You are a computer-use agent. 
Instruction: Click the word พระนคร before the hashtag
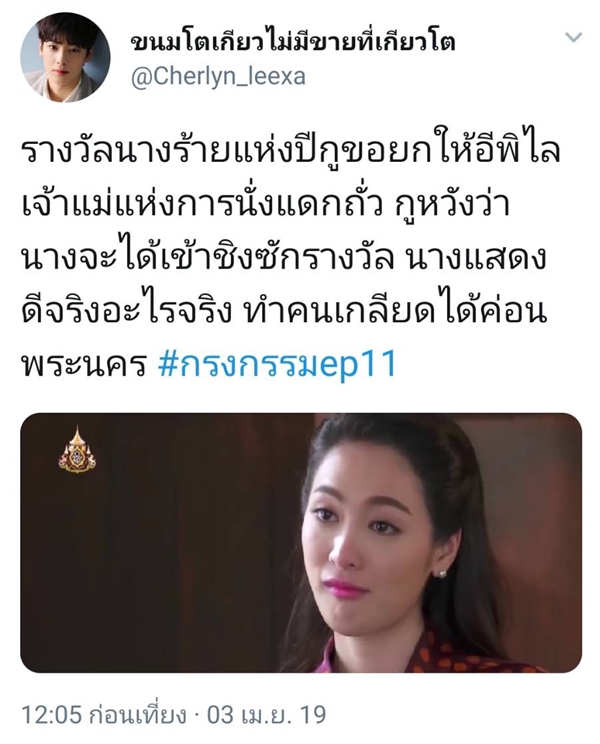[83, 366]
